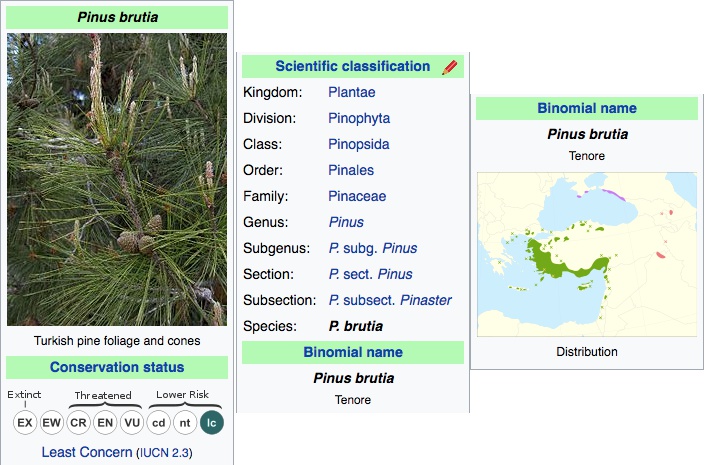Screen dimensions: 705x465
Task: Open the Pinophyta division link
Action: [x=359, y=118]
